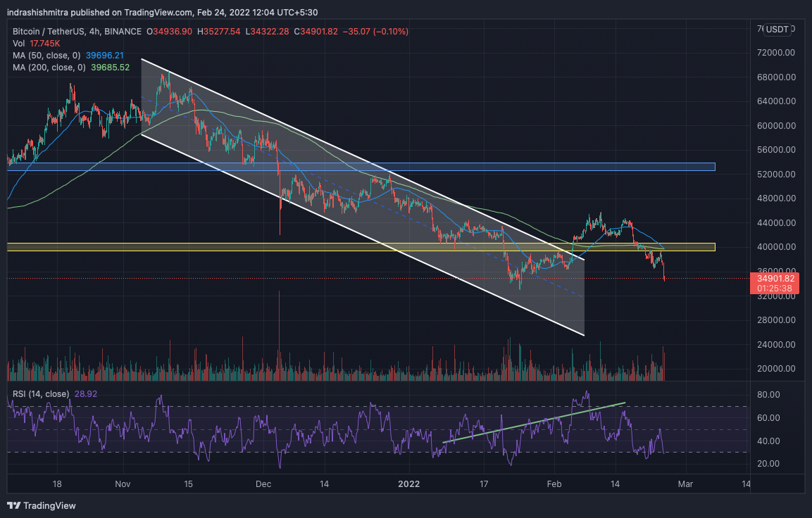Click the Dec label on time axis
The height and width of the screenshot is (518, 812).
[263, 484]
